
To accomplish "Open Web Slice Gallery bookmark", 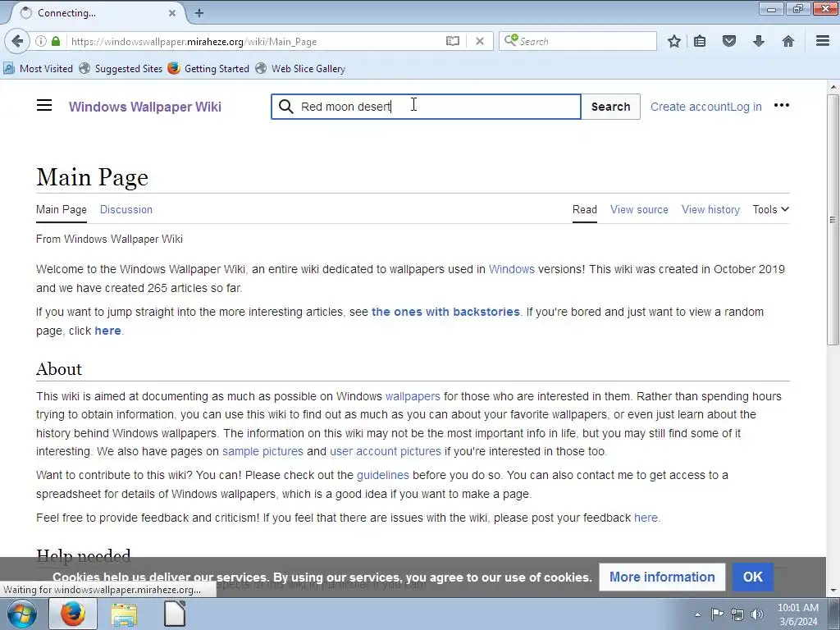I will click(x=300, y=69).
